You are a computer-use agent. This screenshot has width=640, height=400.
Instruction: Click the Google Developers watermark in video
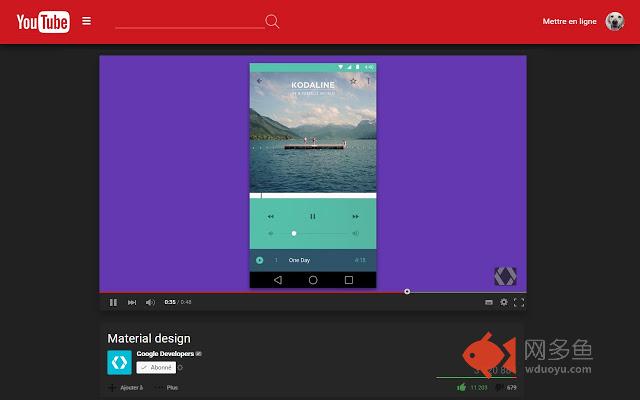tap(505, 276)
